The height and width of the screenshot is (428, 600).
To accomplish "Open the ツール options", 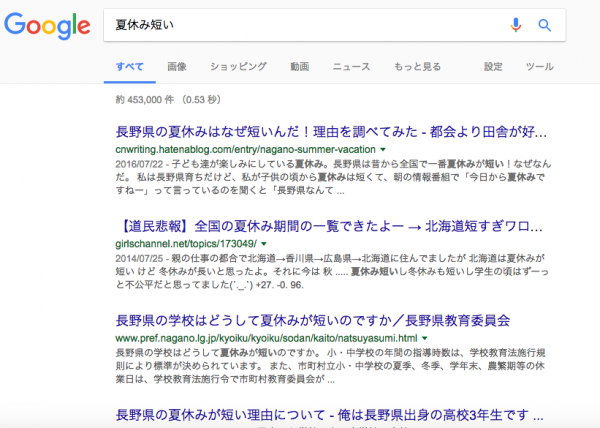I will [x=540, y=67].
